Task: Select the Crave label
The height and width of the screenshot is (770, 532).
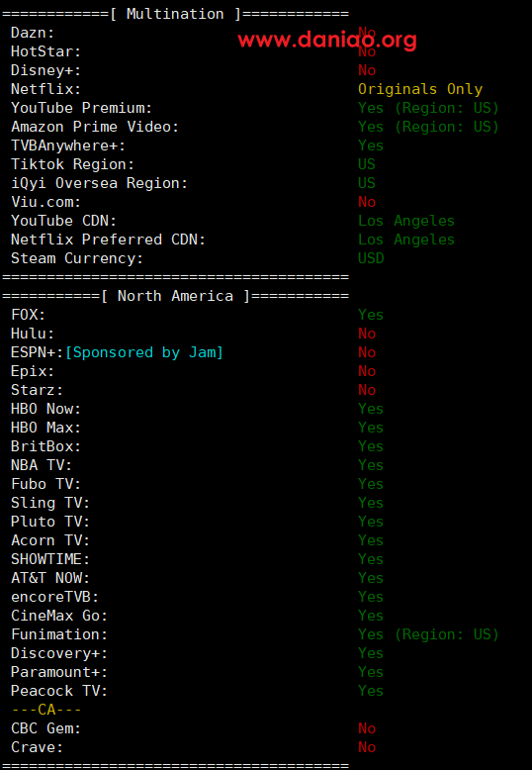Action: (38, 747)
